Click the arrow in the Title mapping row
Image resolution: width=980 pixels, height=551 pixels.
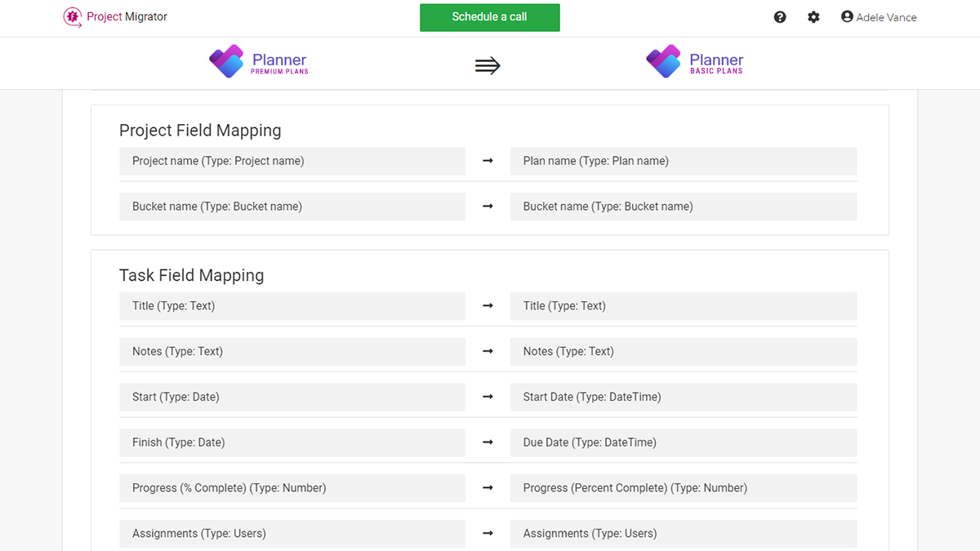coord(488,306)
